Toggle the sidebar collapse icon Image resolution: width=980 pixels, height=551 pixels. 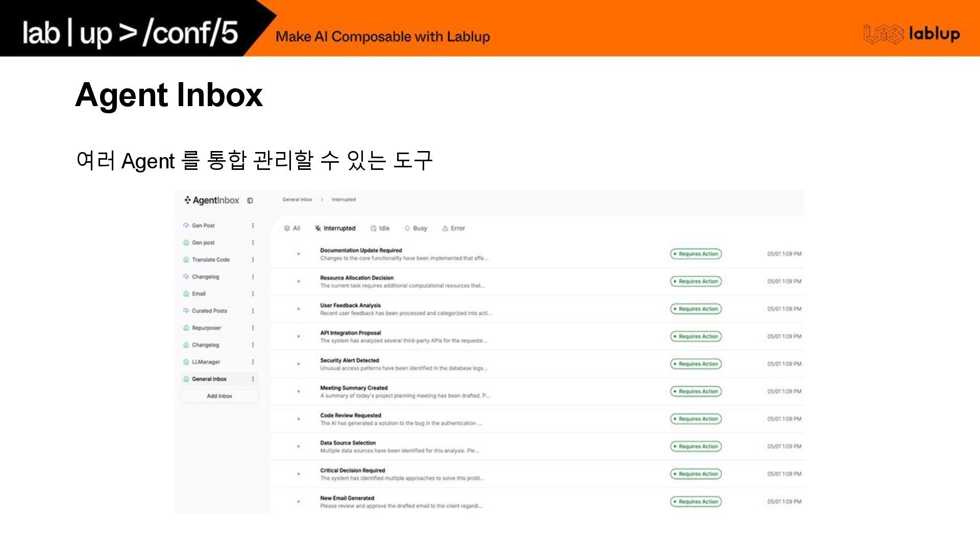(x=250, y=201)
